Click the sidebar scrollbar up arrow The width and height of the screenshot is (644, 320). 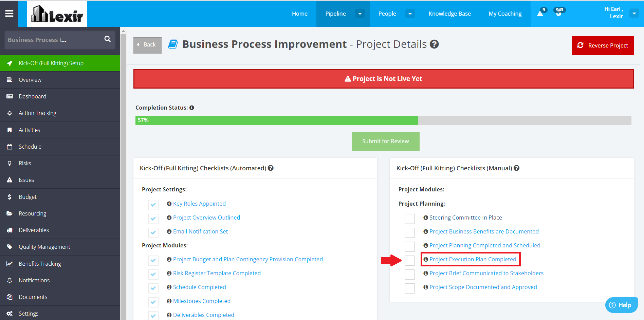(x=124, y=31)
